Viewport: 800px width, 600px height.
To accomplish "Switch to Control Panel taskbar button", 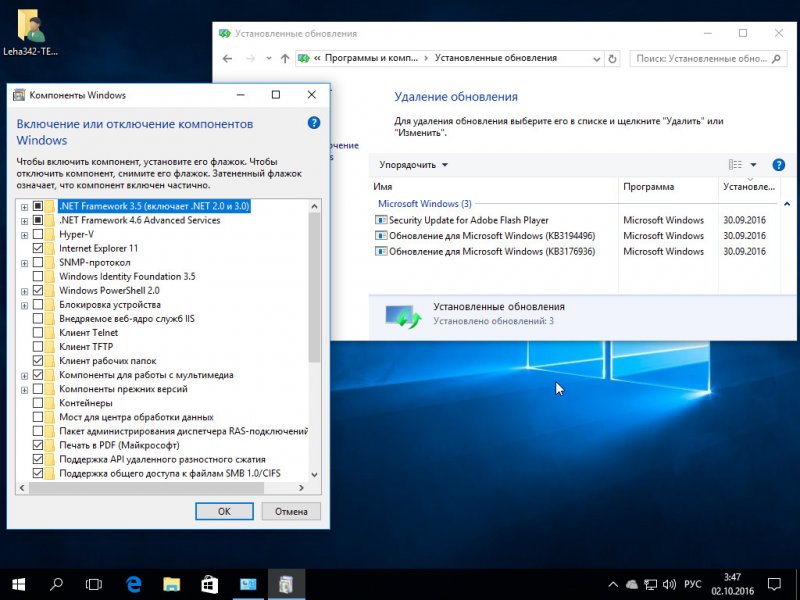I will pyautogui.click(x=248, y=584).
